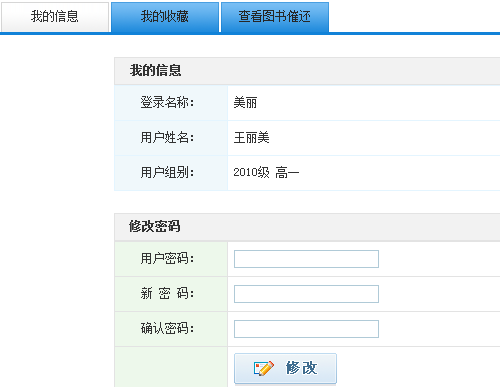This screenshot has width=500, height=387.
Task: Select the 登录名称 label
Action: (x=167, y=102)
